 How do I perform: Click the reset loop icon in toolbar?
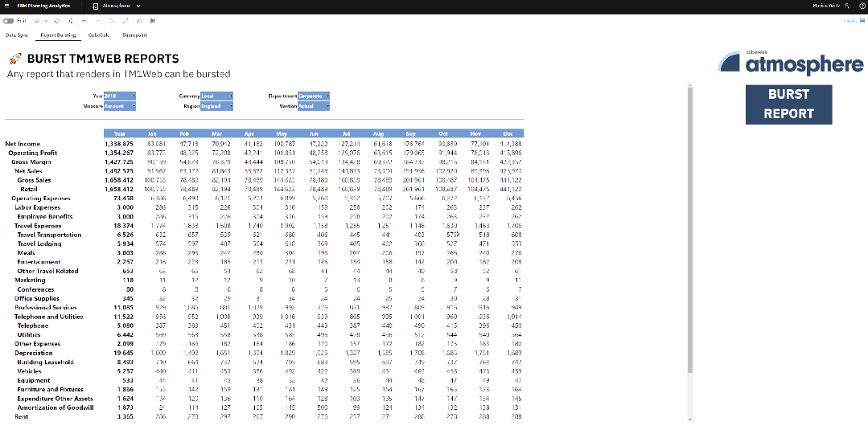click(x=139, y=21)
